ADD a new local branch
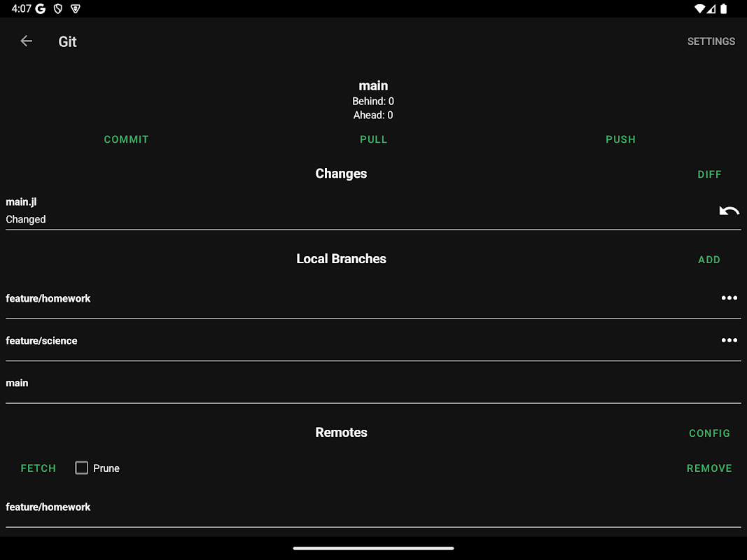 [709, 260]
